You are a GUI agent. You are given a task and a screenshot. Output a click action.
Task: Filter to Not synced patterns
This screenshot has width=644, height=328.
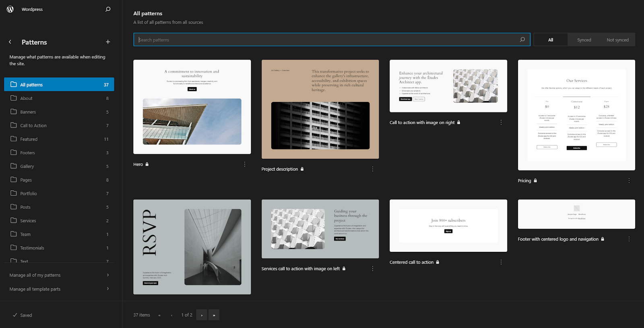pos(617,39)
